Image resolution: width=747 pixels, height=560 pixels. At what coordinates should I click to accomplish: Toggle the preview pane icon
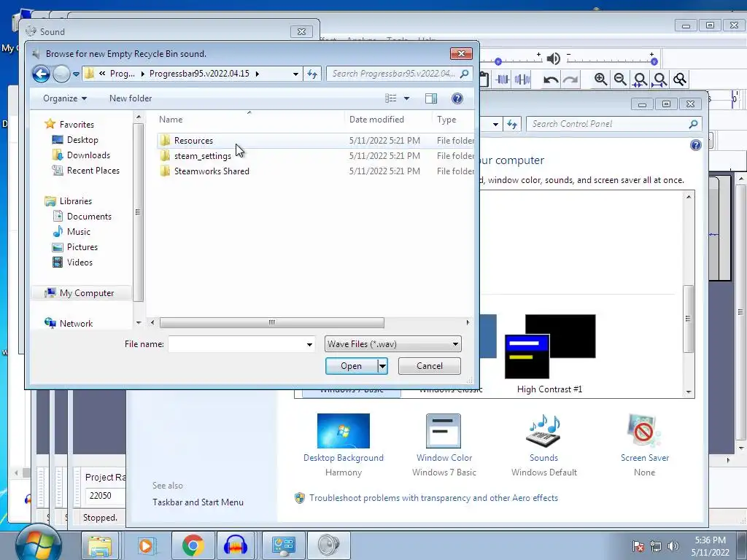coord(431,98)
